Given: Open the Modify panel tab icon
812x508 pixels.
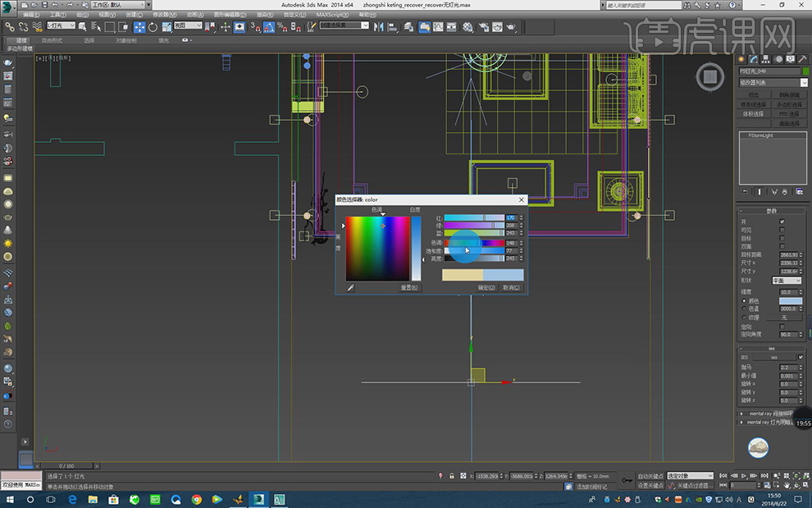Looking at the screenshot, I should (x=753, y=59).
